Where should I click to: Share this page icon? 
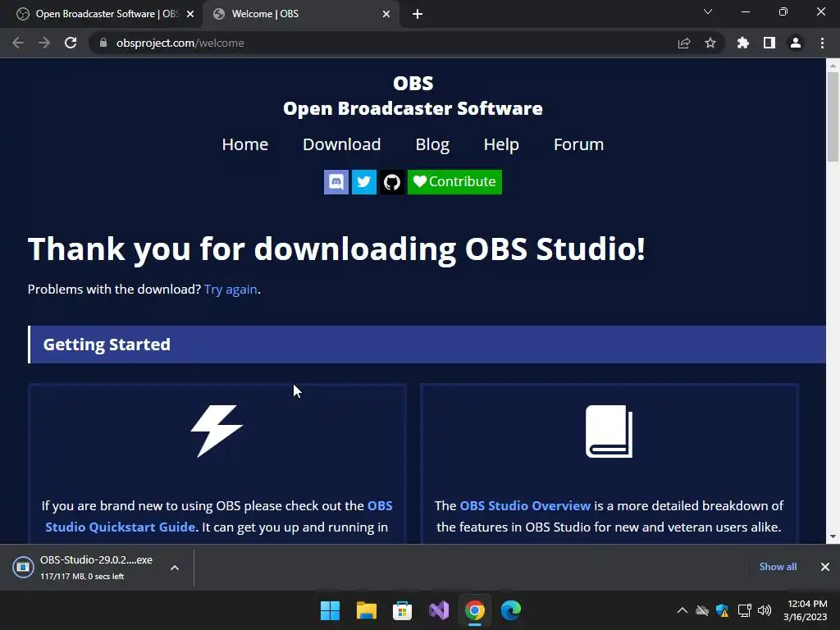click(684, 43)
